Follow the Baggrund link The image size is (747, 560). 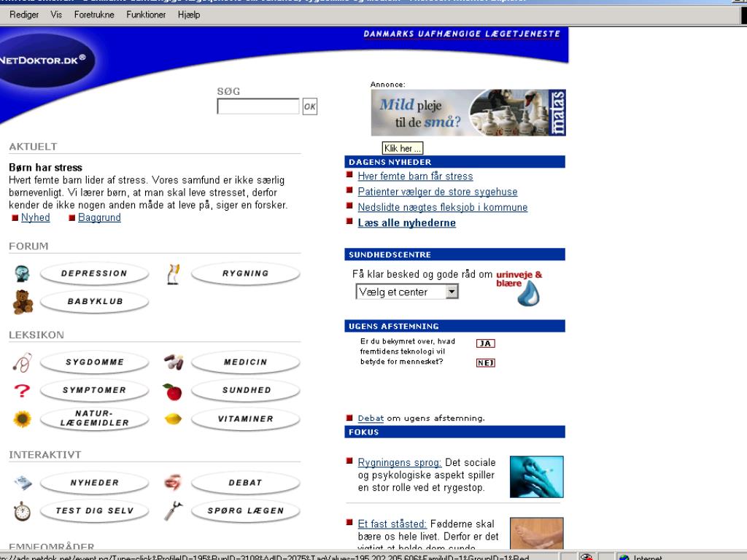coord(99,217)
